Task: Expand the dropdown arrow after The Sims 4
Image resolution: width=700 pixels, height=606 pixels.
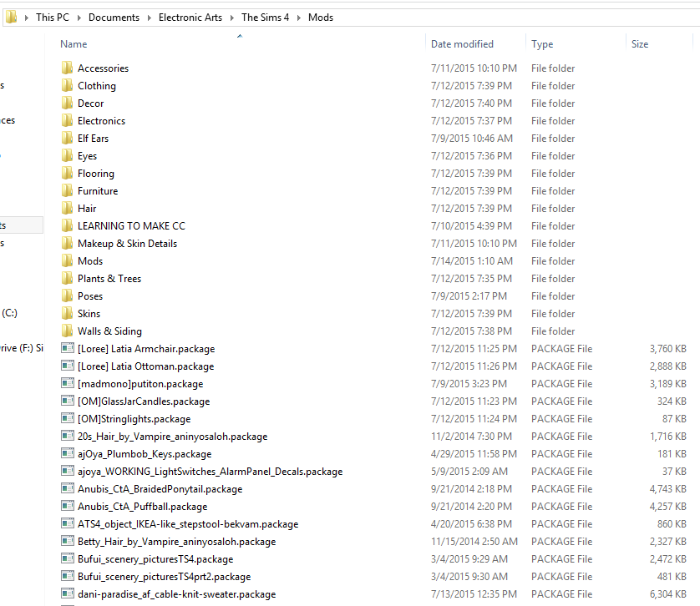Action: 299,18
